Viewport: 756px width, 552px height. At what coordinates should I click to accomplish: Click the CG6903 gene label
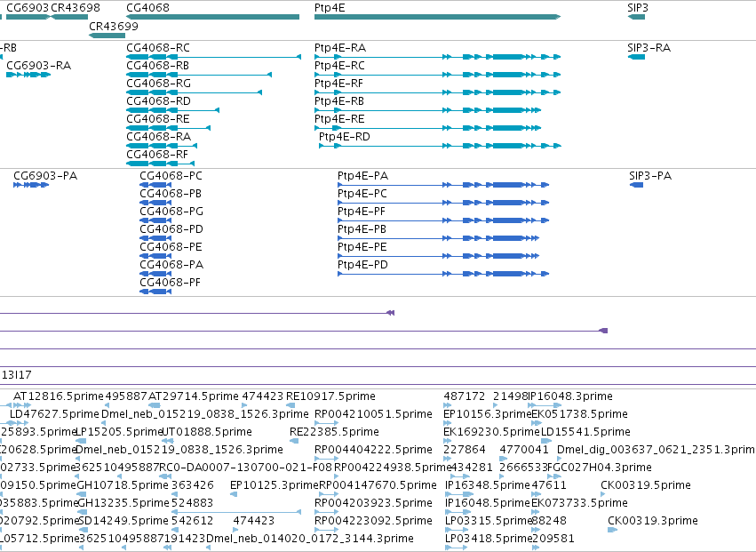point(28,8)
